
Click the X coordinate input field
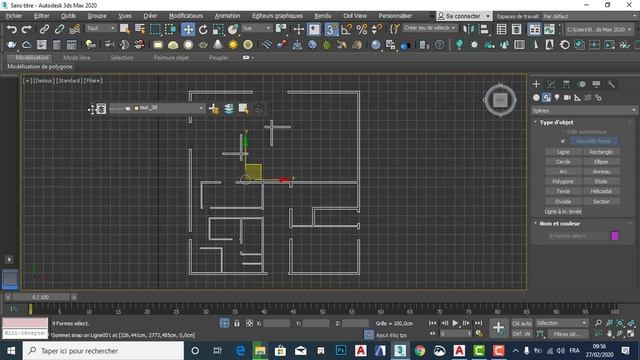pyautogui.click(x=276, y=323)
